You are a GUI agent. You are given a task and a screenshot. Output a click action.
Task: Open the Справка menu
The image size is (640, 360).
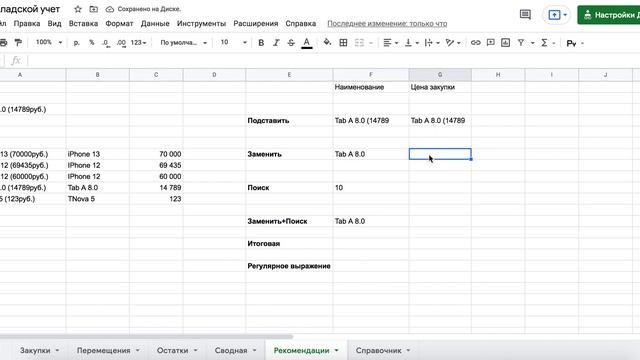coord(300,24)
